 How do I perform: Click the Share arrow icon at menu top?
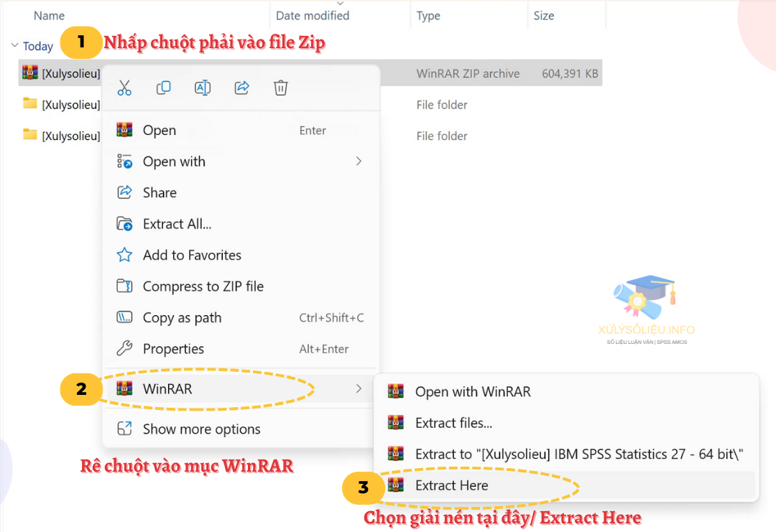tap(241, 88)
